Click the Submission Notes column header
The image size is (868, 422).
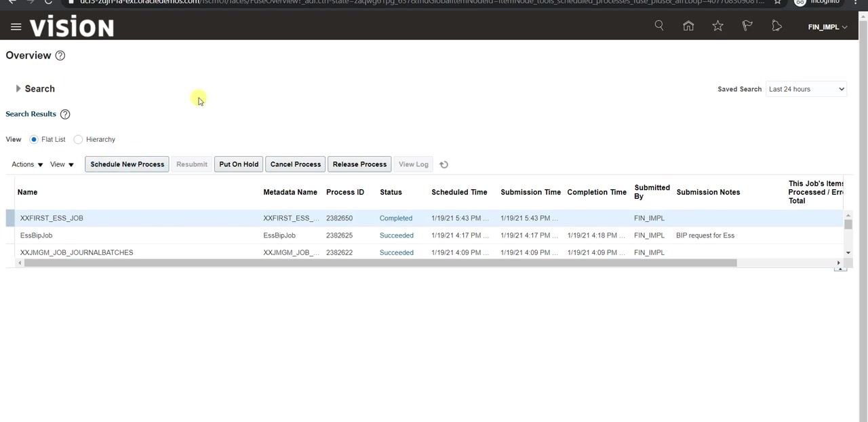[x=708, y=192]
